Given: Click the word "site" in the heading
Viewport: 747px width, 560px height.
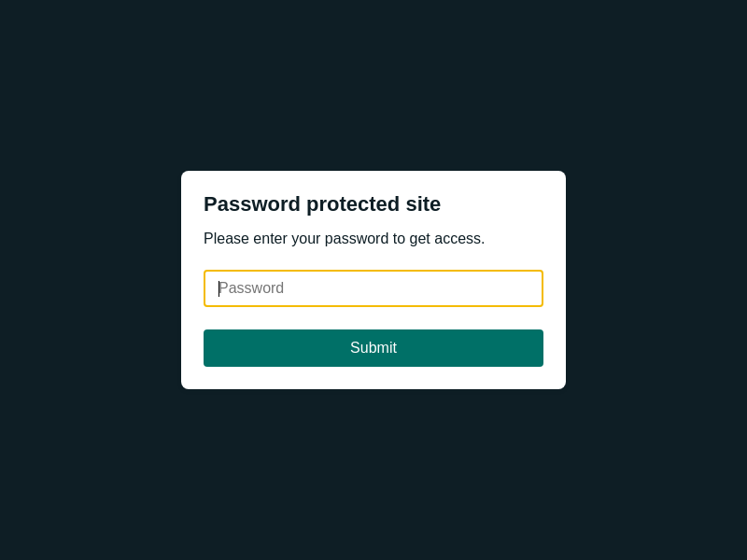Looking at the screenshot, I should [423, 204].
